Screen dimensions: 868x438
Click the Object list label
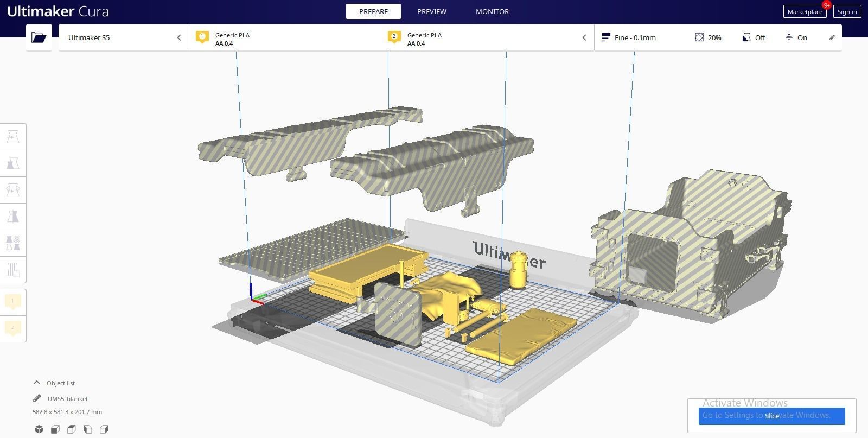point(61,383)
